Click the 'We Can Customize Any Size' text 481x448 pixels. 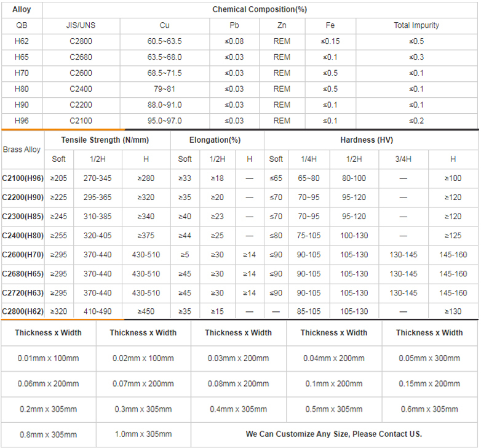(334, 434)
